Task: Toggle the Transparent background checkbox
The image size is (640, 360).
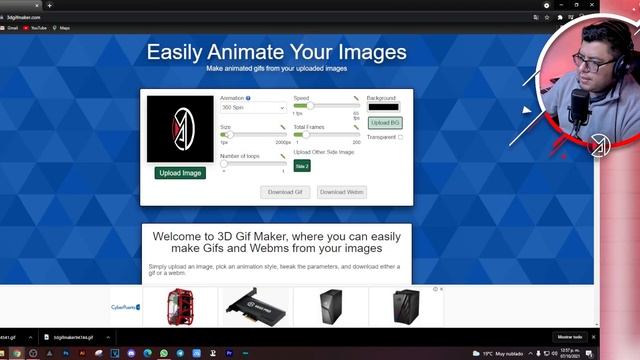Action: pos(400,137)
